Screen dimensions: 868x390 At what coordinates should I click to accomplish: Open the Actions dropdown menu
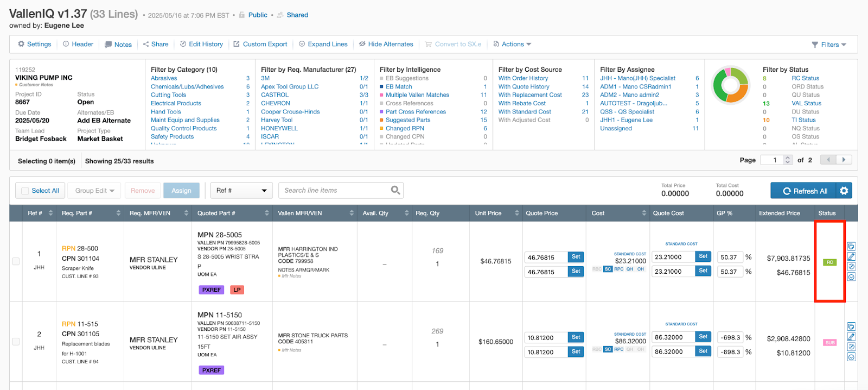(512, 44)
